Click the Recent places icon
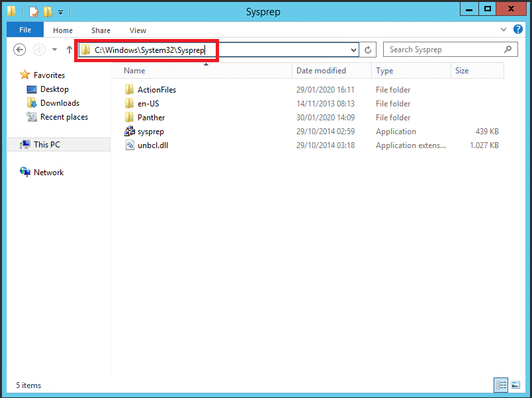This screenshot has height=398, width=532. [32, 117]
